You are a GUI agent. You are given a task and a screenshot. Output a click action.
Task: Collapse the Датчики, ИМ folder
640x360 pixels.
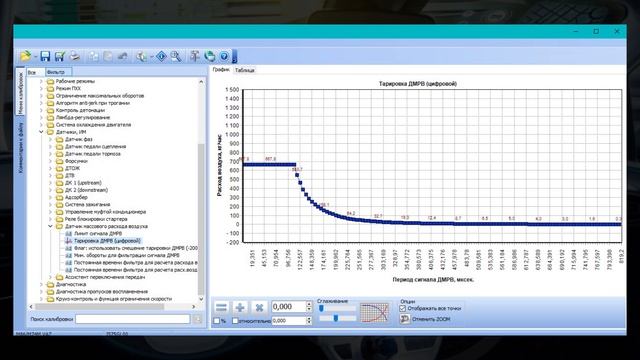[41, 132]
